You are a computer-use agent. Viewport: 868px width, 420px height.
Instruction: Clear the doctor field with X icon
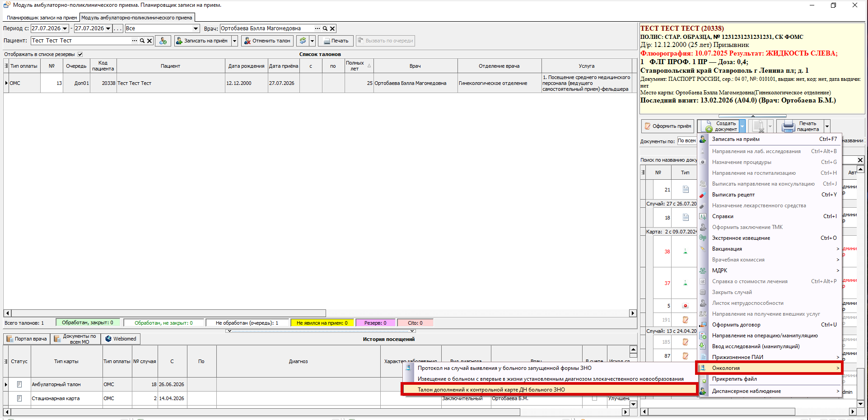332,28
